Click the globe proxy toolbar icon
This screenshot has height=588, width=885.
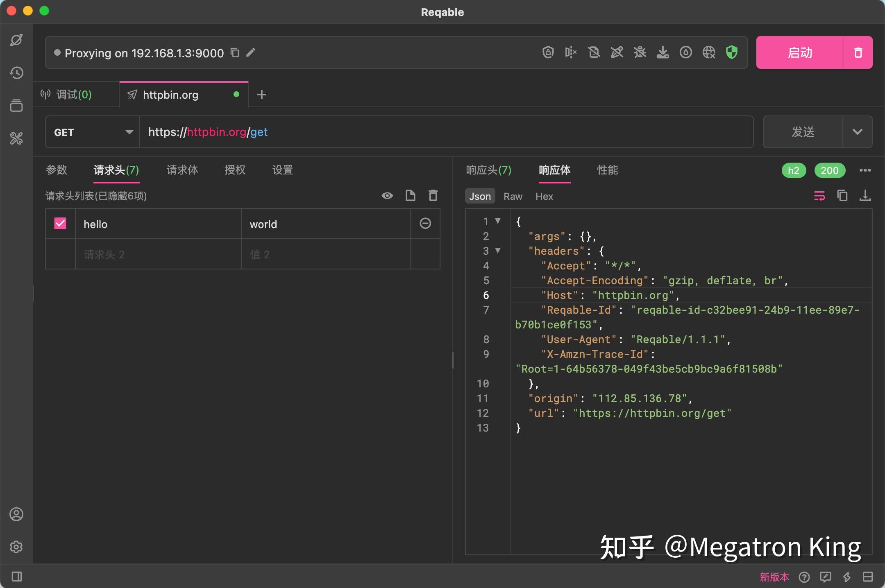708,52
